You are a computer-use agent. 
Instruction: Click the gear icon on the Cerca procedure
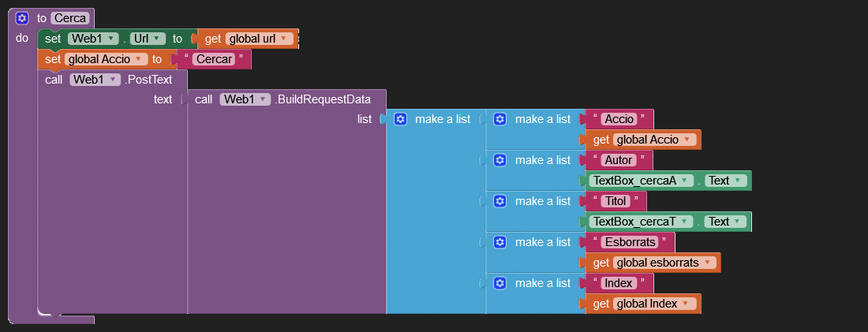tap(22, 18)
